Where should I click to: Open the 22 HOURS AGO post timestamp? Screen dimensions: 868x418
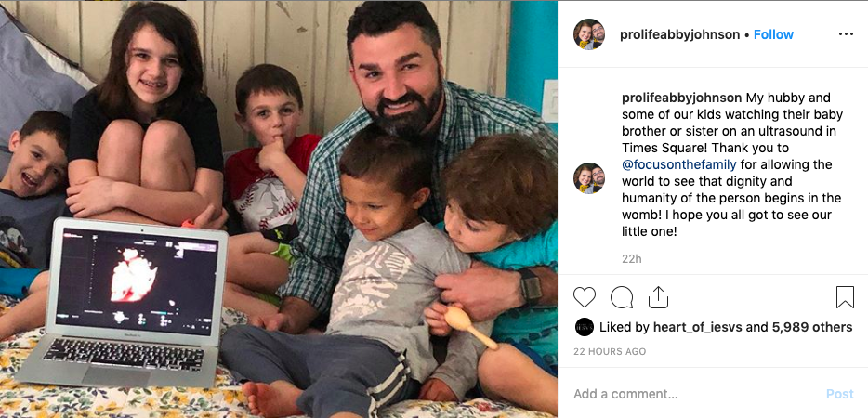coord(610,351)
